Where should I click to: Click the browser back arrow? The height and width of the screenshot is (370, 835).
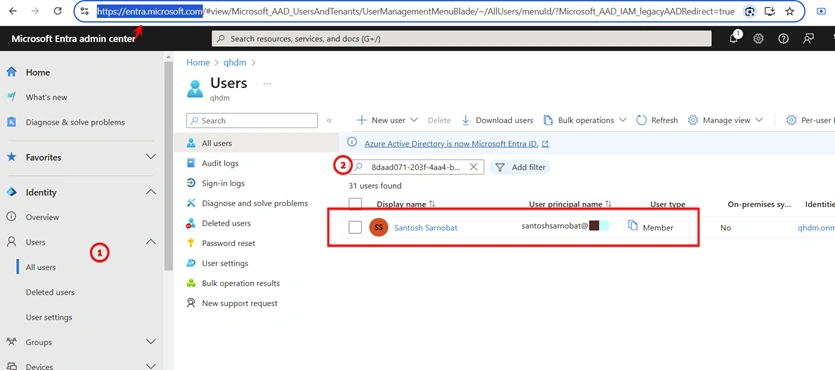tap(13, 11)
